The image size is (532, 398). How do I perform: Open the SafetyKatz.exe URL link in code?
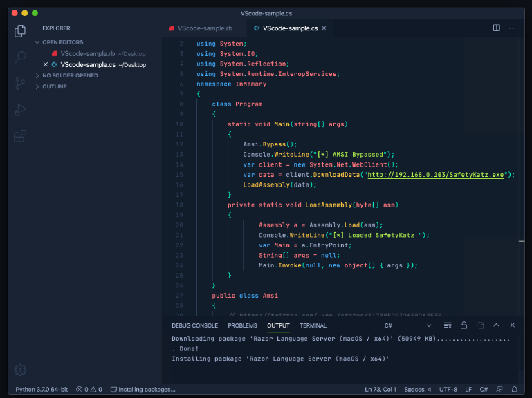(x=436, y=175)
